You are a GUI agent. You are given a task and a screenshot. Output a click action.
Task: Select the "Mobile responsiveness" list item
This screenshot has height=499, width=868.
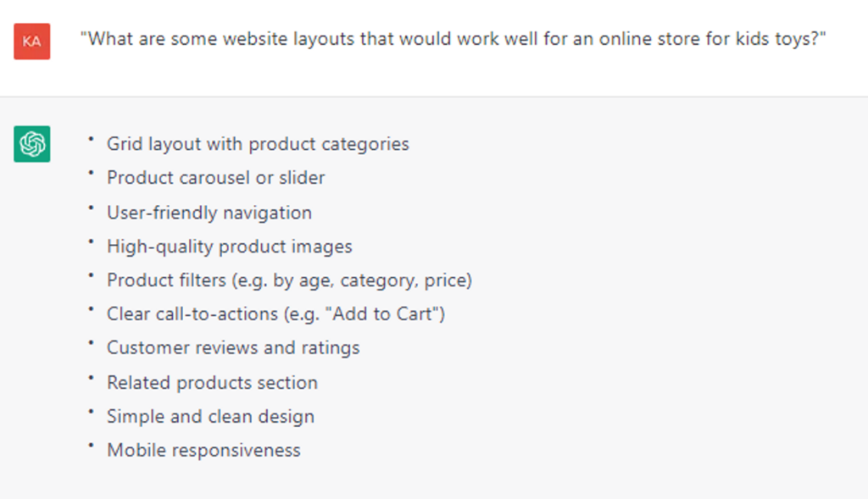203,451
